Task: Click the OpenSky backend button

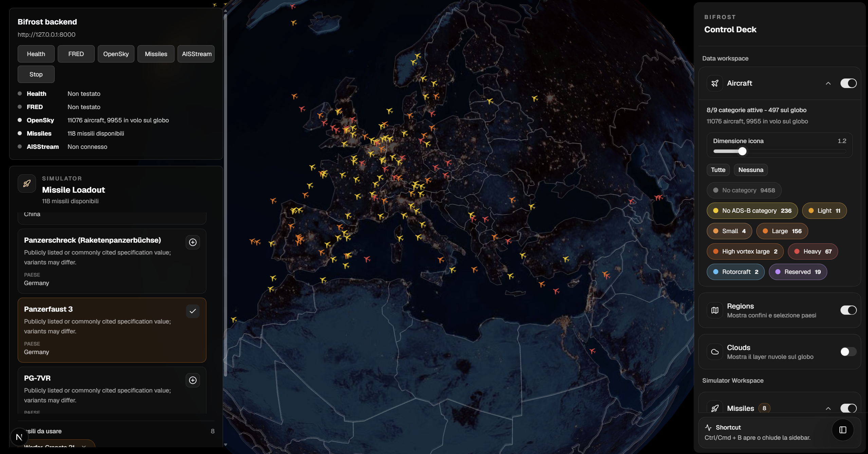Action: (116, 54)
